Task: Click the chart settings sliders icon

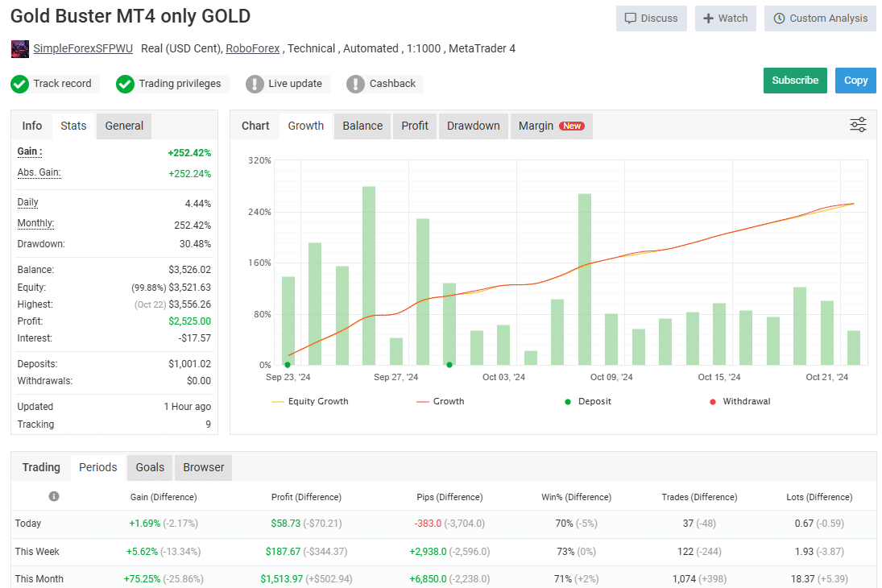Action: tap(858, 125)
